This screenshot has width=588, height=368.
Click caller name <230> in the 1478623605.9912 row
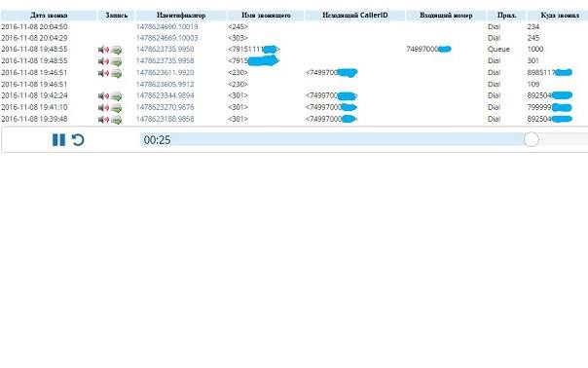[239, 84]
